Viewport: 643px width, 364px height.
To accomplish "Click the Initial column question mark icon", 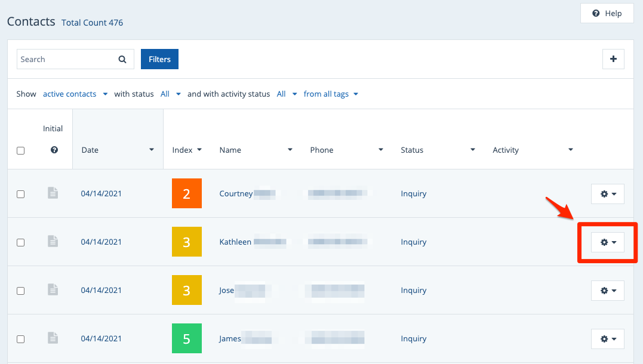I will click(54, 150).
